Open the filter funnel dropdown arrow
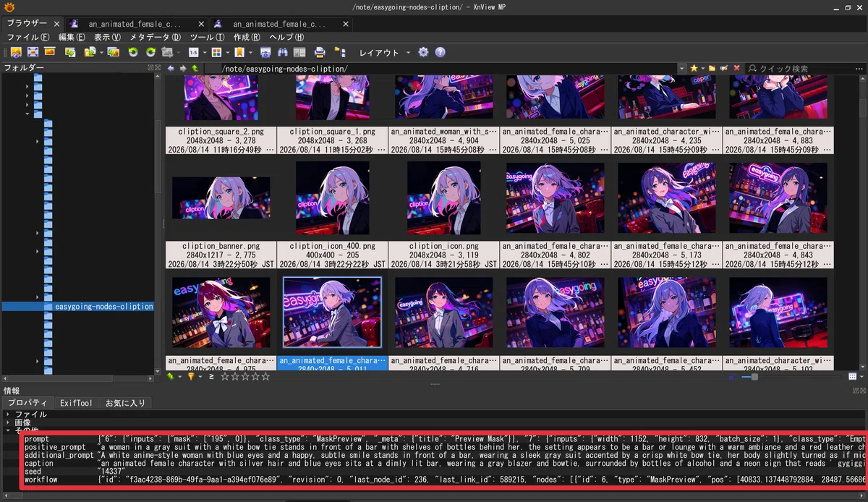868x502 pixels. (200, 376)
